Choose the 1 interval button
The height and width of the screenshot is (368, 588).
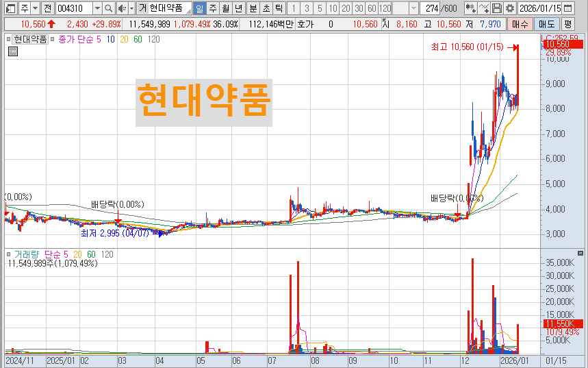pos(294,8)
